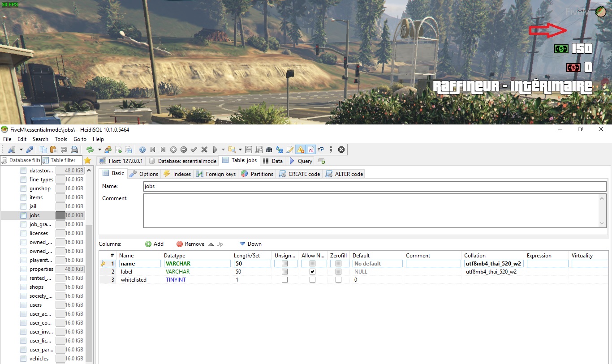This screenshot has height=364, width=612.
Task: Click the Copy icon in the toolbar
Action: pos(43,150)
